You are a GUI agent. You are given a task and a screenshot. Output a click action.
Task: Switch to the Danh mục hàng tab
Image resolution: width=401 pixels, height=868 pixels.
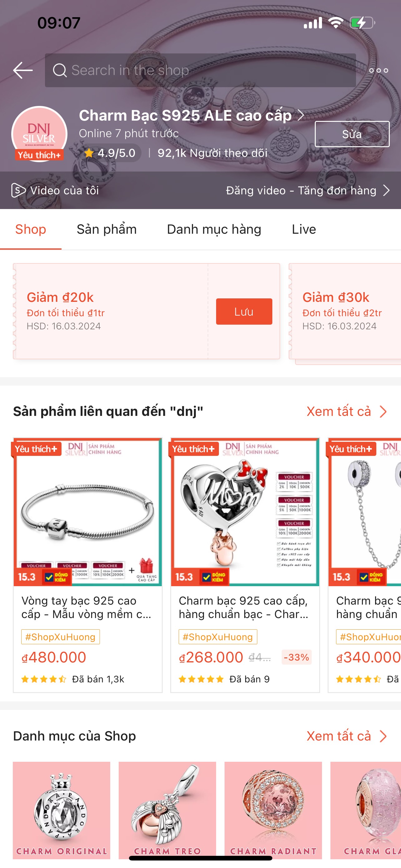[x=214, y=229]
